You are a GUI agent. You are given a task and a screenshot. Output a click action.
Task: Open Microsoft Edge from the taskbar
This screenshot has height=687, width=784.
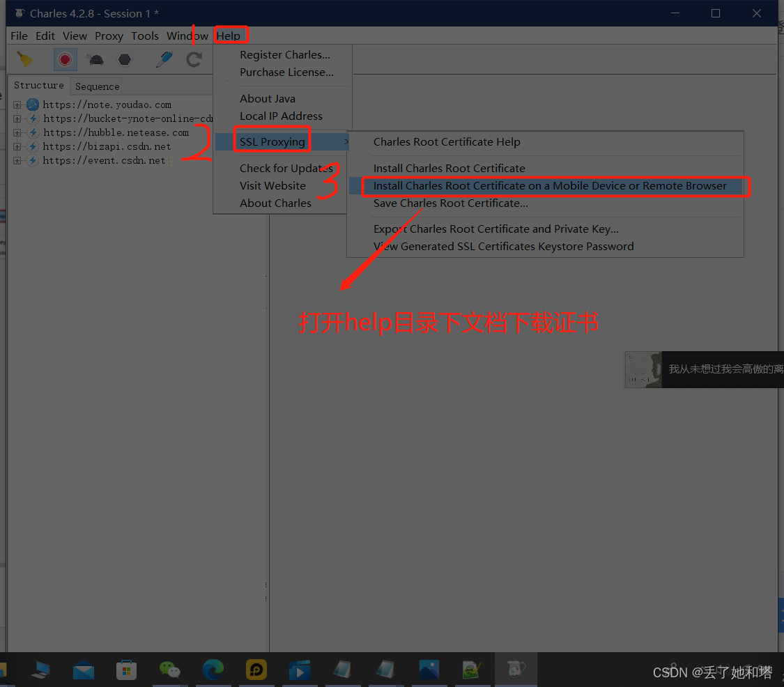(x=213, y=670)
